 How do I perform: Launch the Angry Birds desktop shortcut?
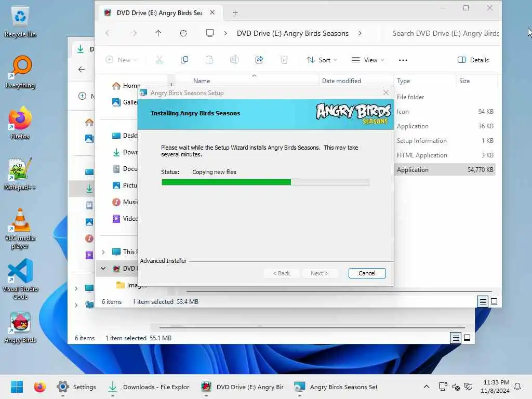20,327
